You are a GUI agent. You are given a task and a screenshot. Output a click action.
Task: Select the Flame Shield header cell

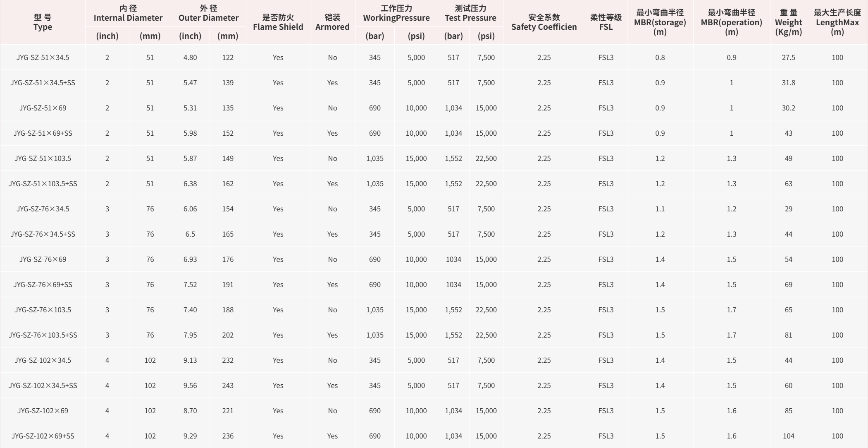tap(278, 22)
